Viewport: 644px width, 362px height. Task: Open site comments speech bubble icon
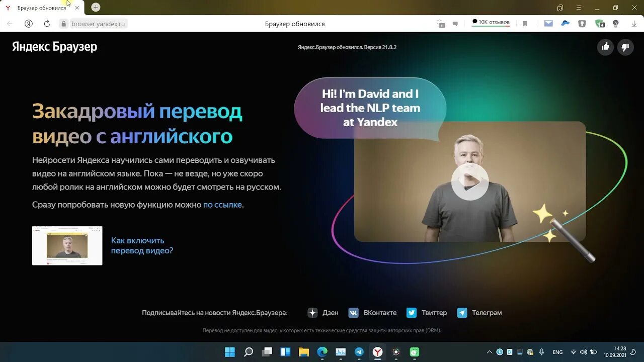point(455,24)
